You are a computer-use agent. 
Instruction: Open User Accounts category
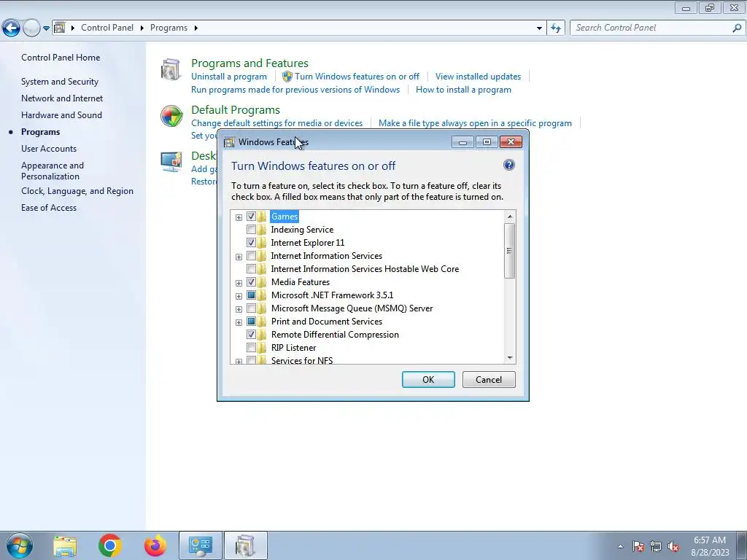pyautogui.click(x=49, y=149)
